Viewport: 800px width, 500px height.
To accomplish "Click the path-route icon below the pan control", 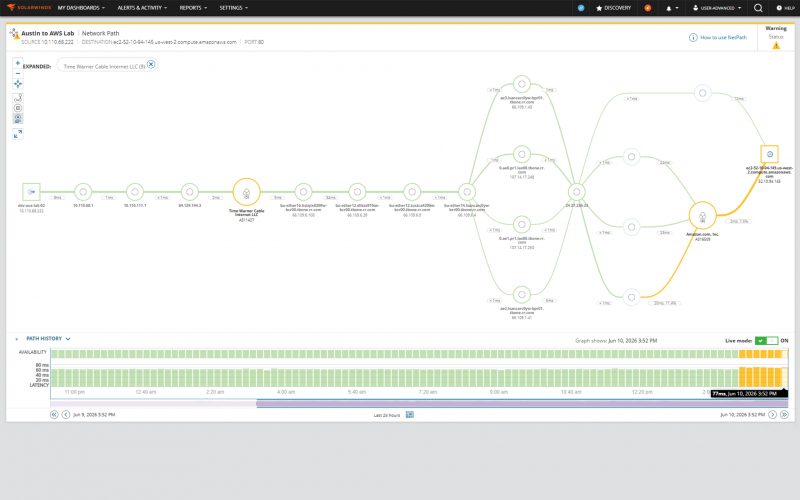I will pyautogui.click(x=18, y=98).
